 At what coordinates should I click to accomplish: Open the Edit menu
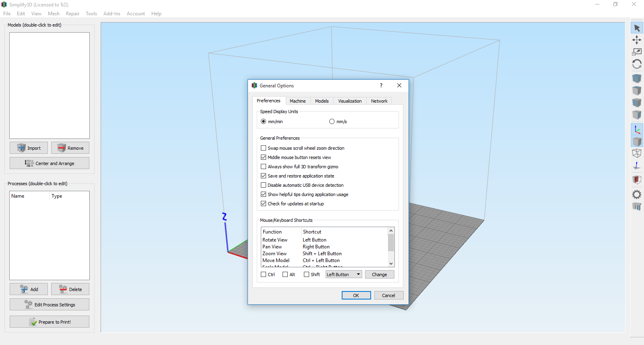(21, 14)
